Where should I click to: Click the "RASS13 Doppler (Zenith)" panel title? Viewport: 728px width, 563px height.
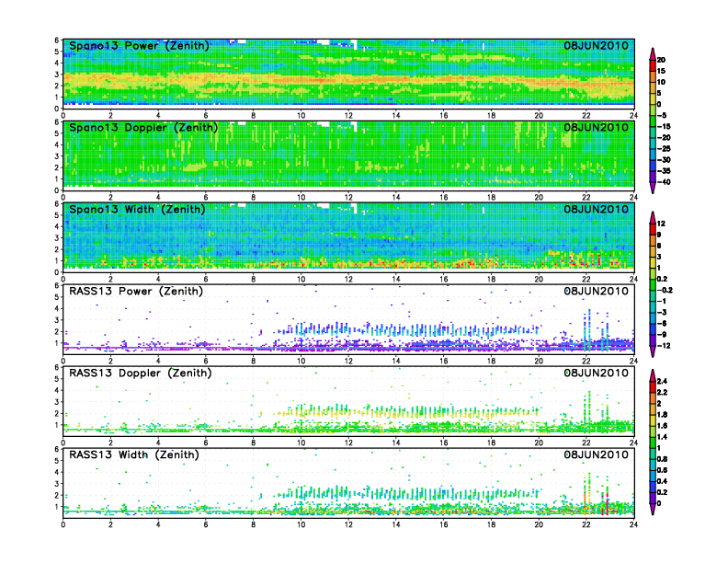[x=141, y=373]
